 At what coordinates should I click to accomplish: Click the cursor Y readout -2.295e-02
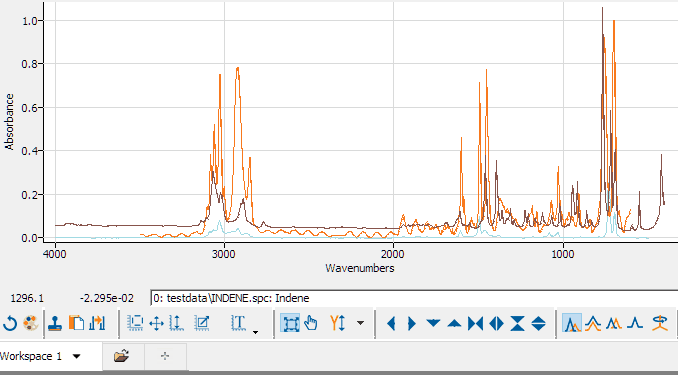(x=107, y=298)
